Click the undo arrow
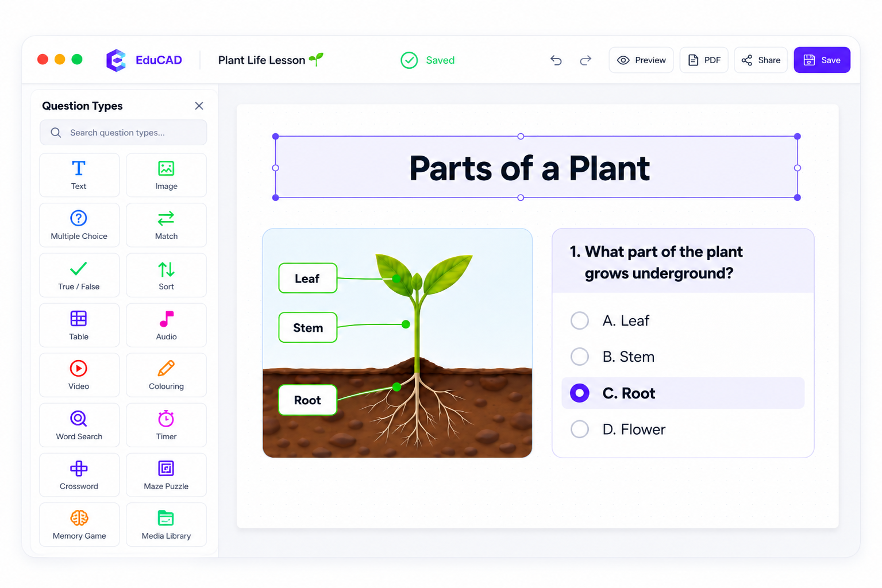 (x=556, y=60)
